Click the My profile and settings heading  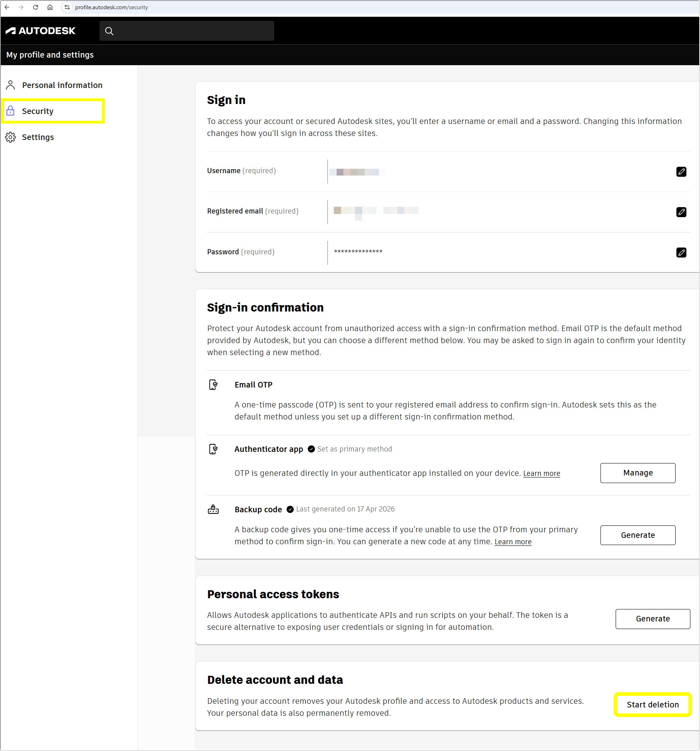pos(50,55)
